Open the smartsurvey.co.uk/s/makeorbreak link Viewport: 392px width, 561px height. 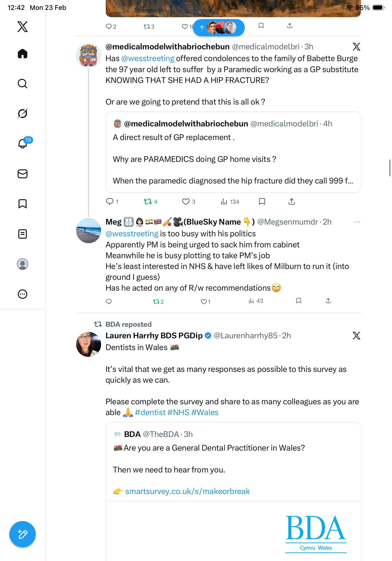pyautogui.click(x=188, y=491)
